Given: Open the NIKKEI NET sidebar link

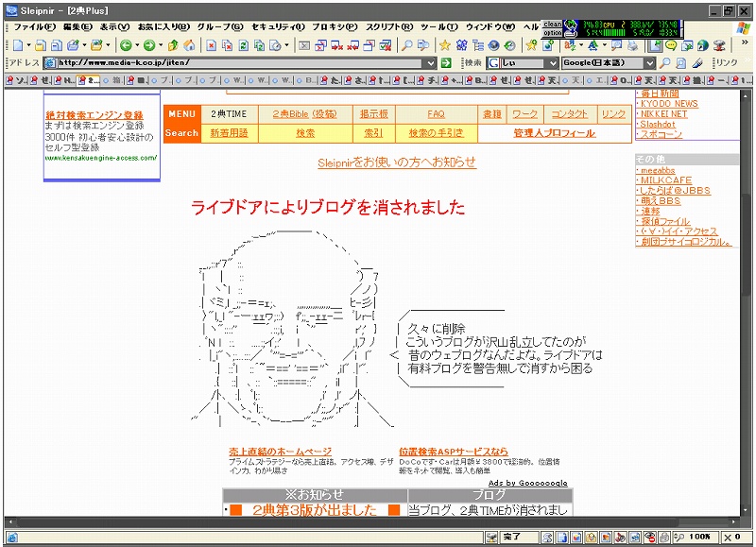Looking at the screenshot, I should (x=663, y=114).
